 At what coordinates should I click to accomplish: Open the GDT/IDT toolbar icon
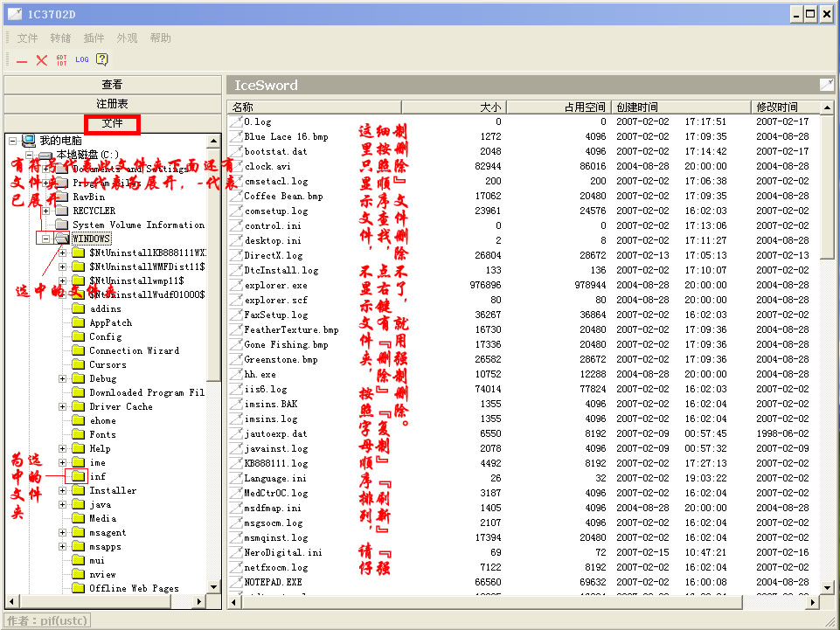click(61, 60)
